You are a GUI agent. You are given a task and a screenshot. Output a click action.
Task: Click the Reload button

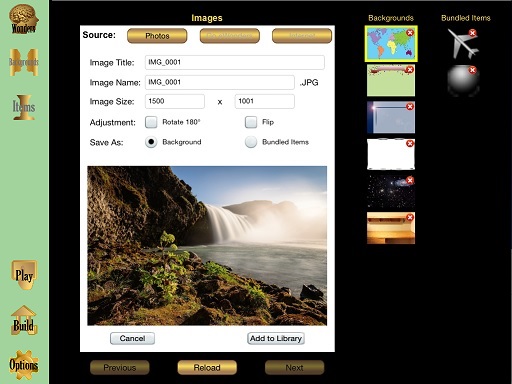207,368
